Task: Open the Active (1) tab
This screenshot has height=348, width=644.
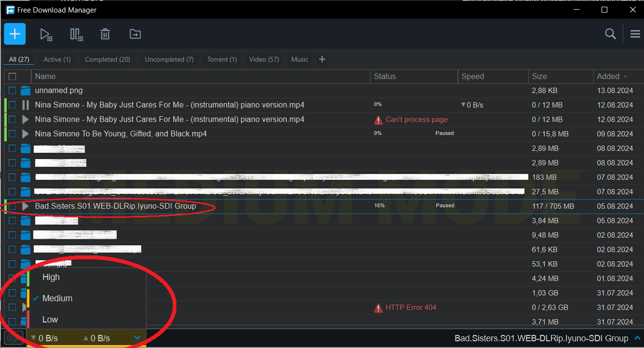Action: pyautogui.click(x=57, y=59)
